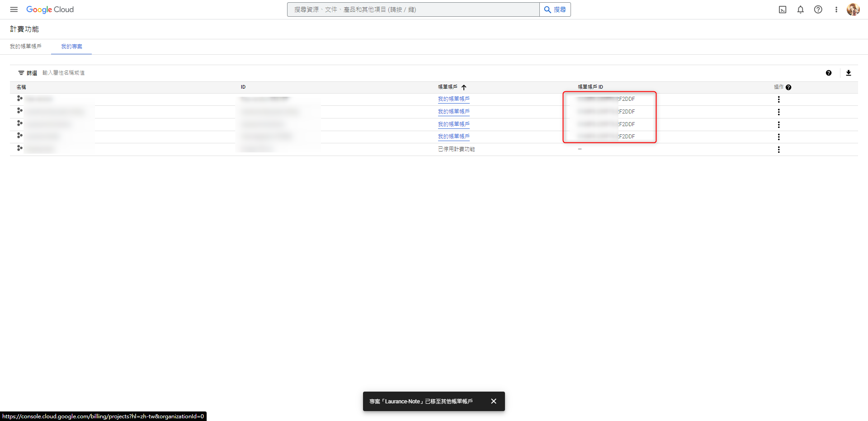Toggle the 帳單帳戶 sort arrow
868x421 pixels.
tap(464, 87)
